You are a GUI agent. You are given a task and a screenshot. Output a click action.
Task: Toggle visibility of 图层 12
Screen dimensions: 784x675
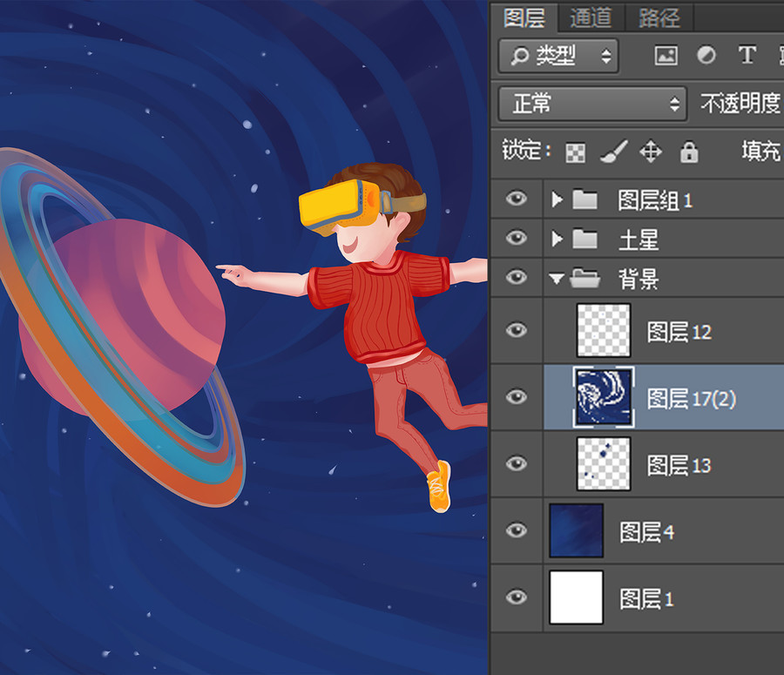tap(516, 330)
